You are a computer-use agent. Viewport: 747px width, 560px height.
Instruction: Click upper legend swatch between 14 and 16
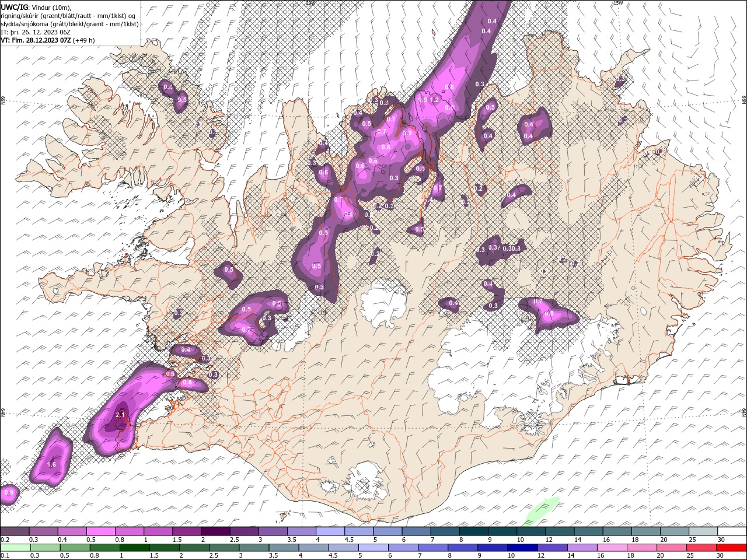pos(589,531)
